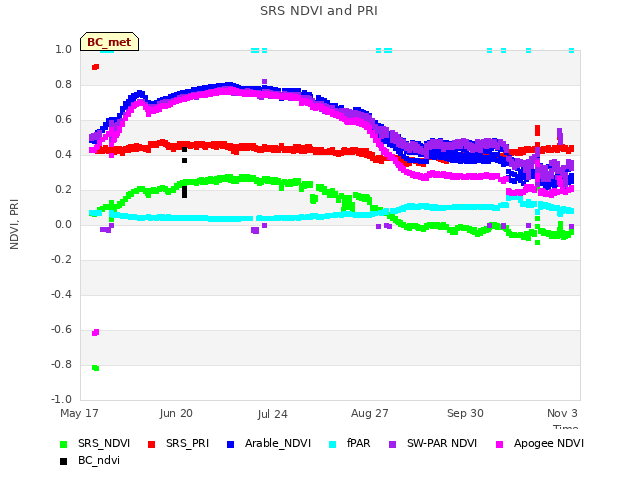Click the SRS_PRI red legend swatch

point(151,444)
